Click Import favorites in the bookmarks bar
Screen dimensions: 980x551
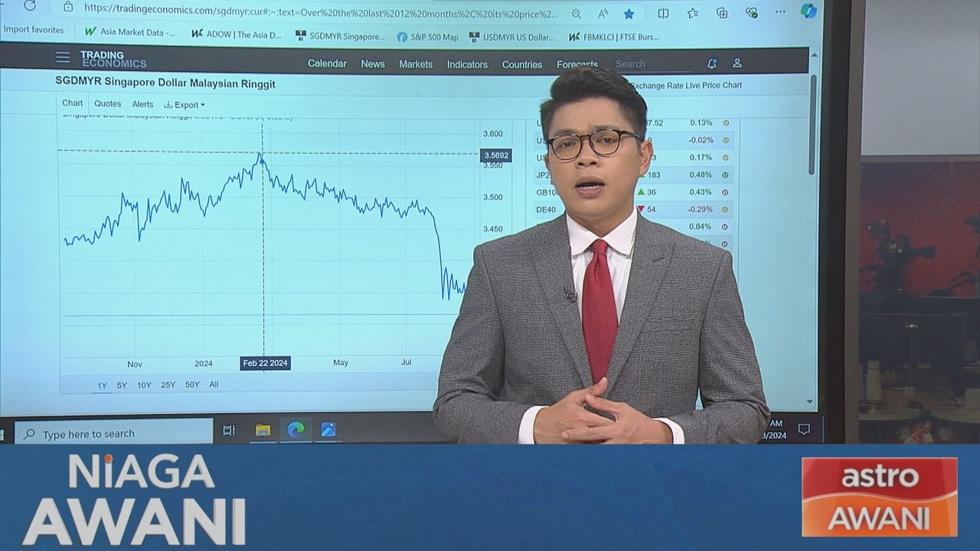tap(33, 30)
